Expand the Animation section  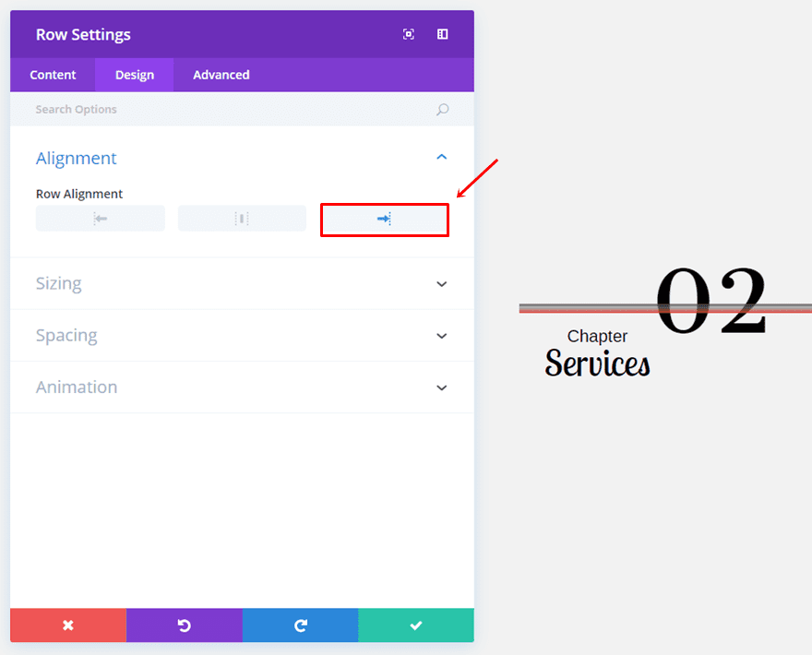pyautogui.click(x=441, y=387)
